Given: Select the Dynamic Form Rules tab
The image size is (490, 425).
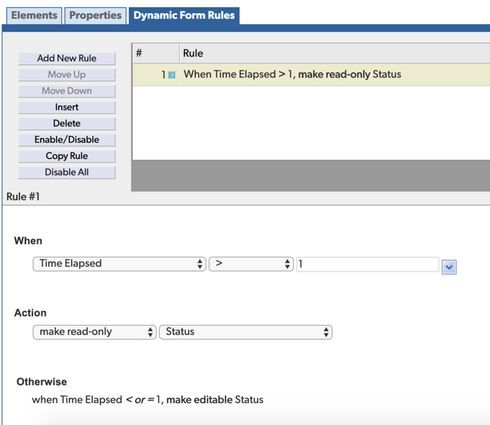Looking at the screenshot, I should [x=184, y=16].
